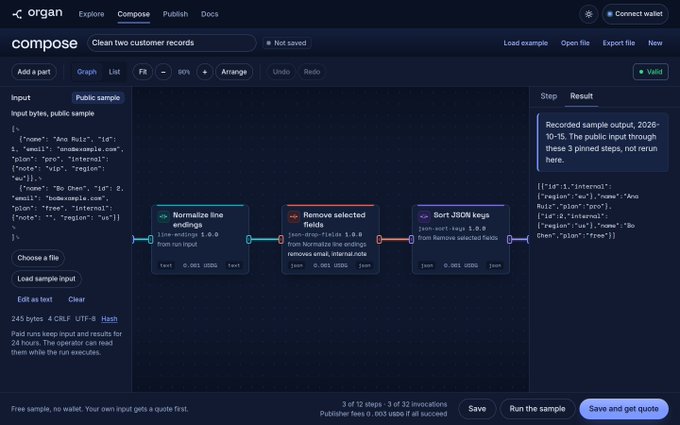The image size is (680, 425).
Task: Click the Sort JSON keys node icon
Action: [424, 216]
